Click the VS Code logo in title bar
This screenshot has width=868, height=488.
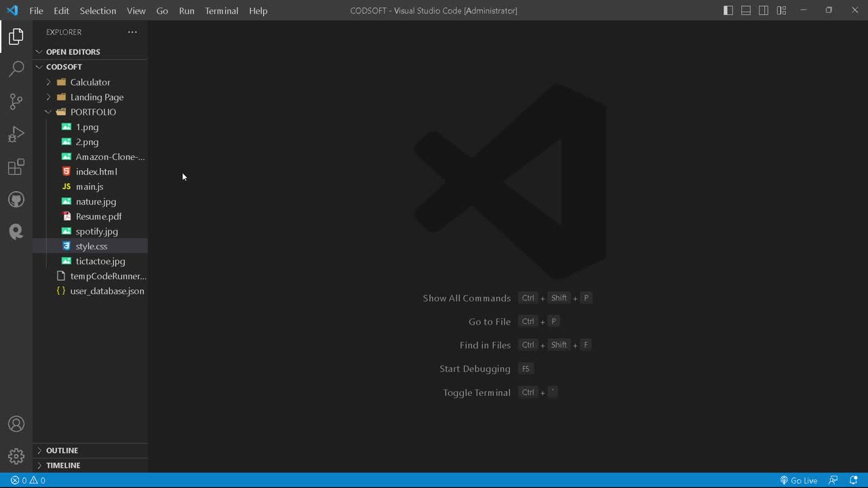12,10
